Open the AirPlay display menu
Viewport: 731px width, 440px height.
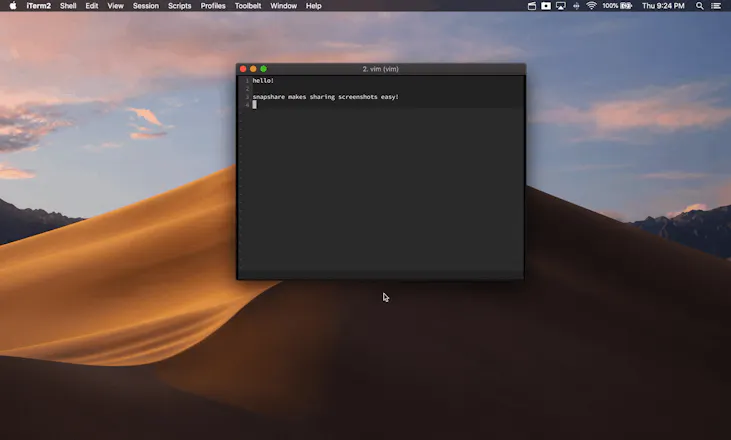pyautogui.click(x=561, y=6)
